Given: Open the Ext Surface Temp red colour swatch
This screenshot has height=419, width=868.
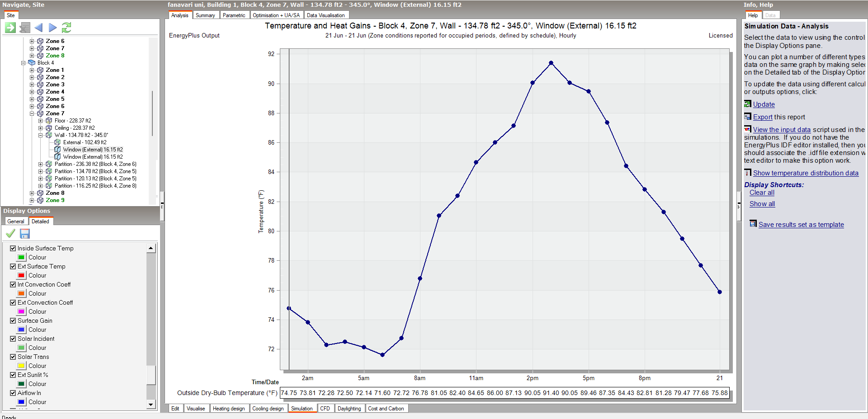Looking at the screenshot, I should click(21, 275).
